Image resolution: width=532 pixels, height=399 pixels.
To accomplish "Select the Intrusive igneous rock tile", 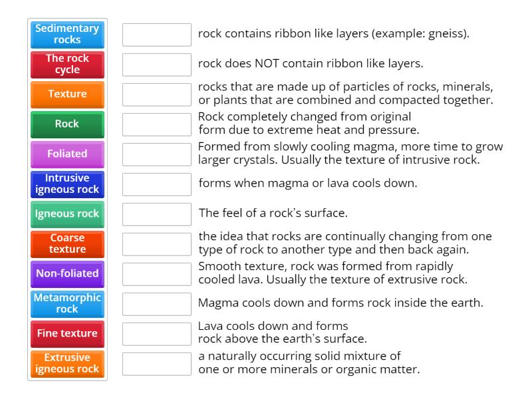I will [66, 184].
